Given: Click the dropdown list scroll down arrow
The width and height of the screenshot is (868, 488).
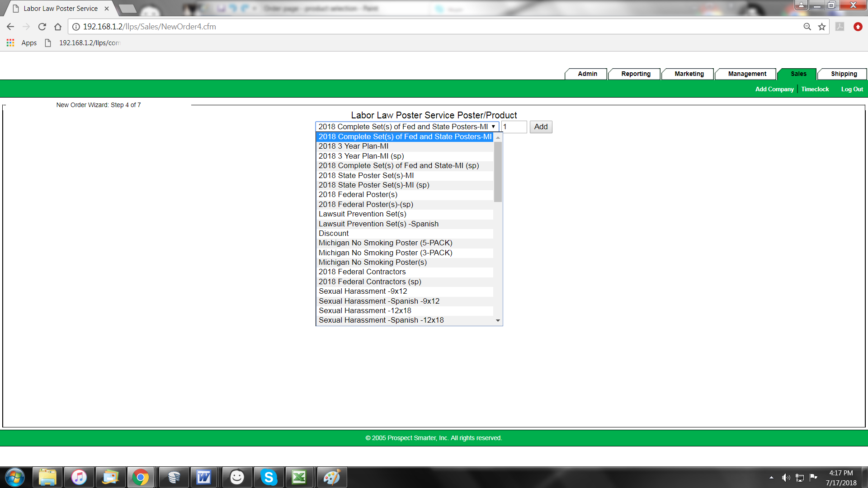Looking at the screenshot, I should (x=498, y=320).
